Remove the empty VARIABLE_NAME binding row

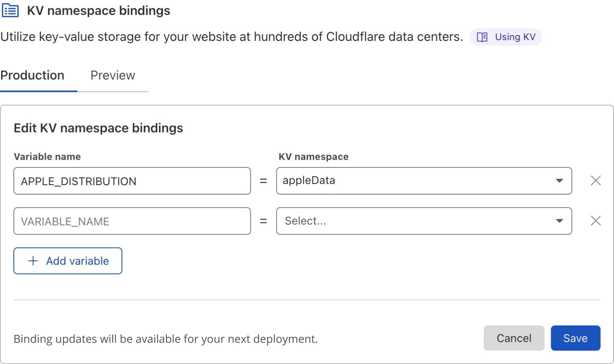pyautogui.click(x=596, y=221)
